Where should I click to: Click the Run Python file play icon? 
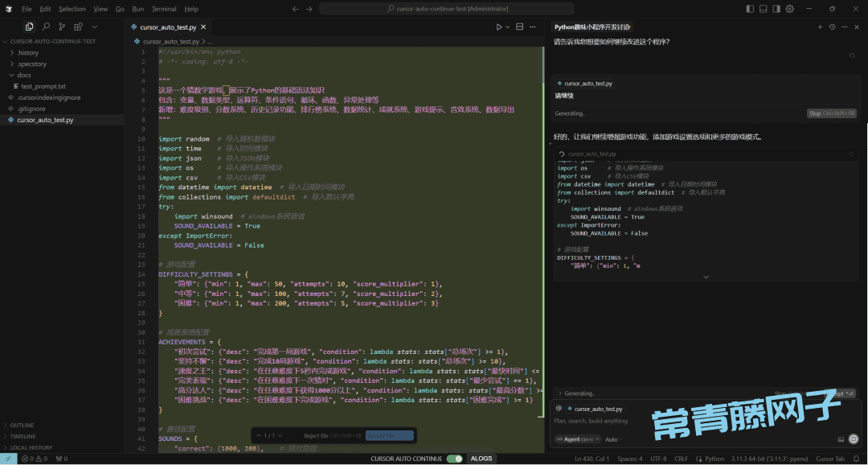499,27
